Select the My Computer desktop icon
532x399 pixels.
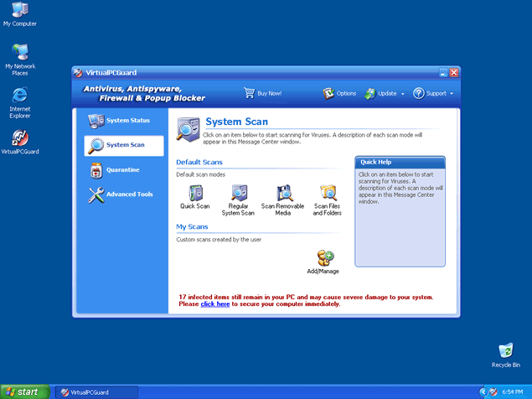click(x=20, y=11)
